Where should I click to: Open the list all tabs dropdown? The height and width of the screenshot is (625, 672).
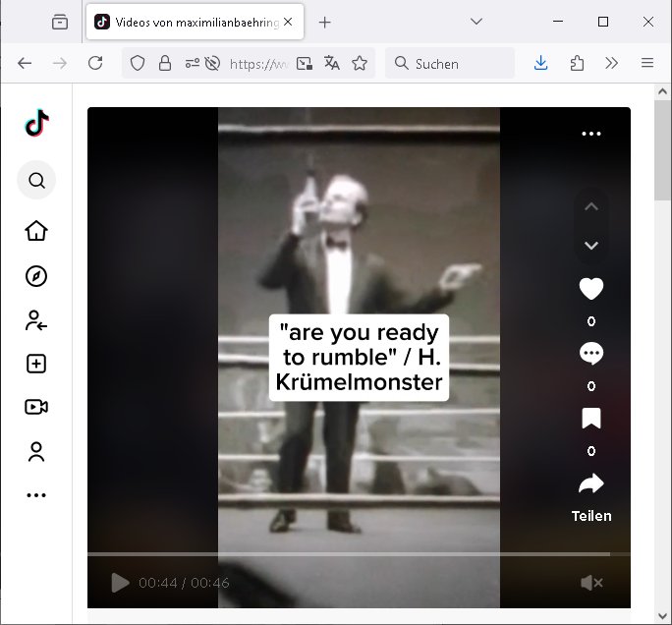476,22
